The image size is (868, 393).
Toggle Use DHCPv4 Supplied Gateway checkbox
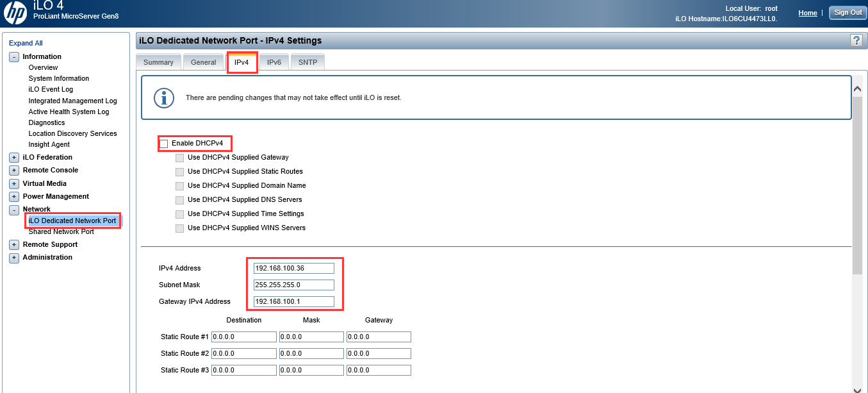tap(179, 158)
